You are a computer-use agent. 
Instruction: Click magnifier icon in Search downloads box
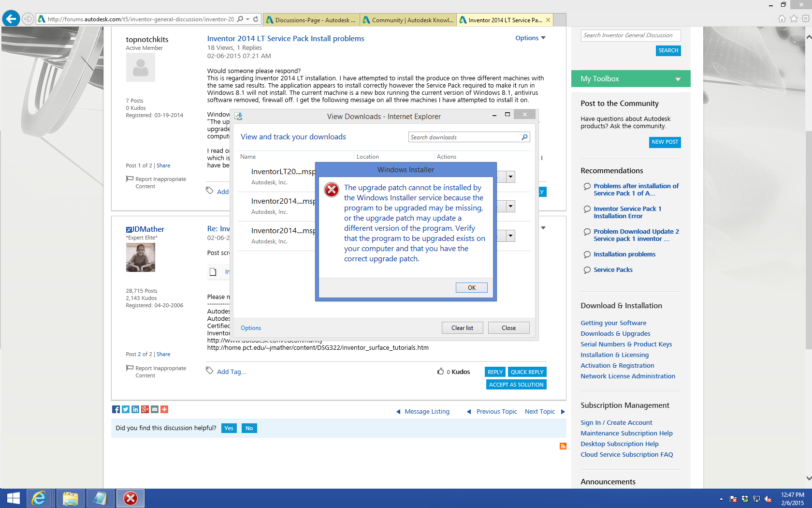(x=524, y=137)
